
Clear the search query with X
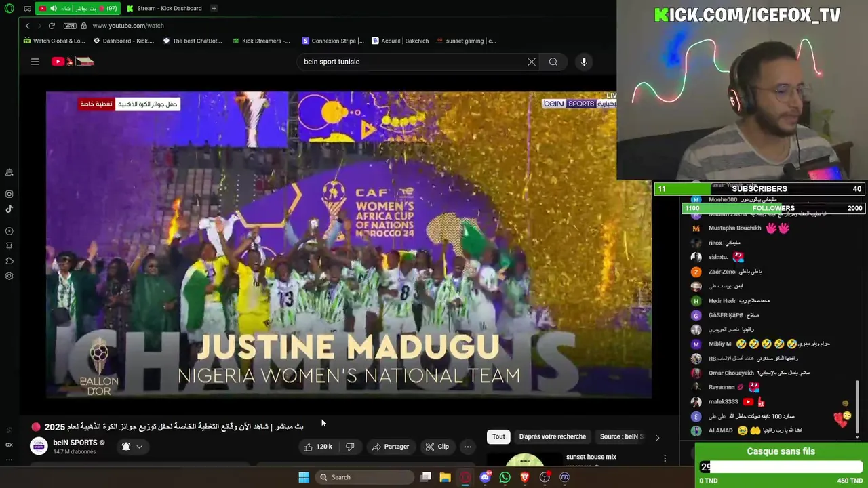coord(532,62)
